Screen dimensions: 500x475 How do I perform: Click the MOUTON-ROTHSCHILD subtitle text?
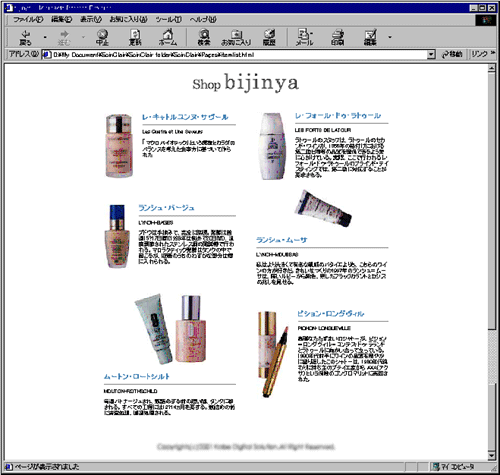tap(130, 391)
